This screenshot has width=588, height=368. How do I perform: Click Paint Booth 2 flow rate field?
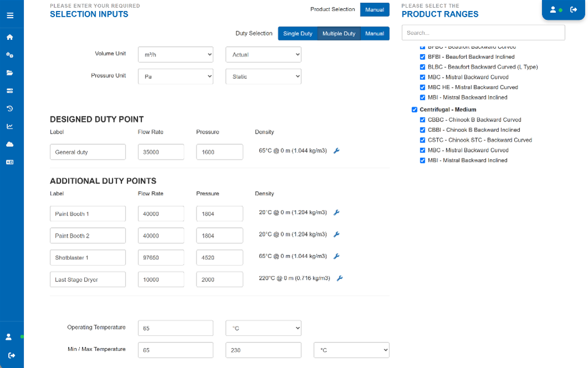pos(161,236)
